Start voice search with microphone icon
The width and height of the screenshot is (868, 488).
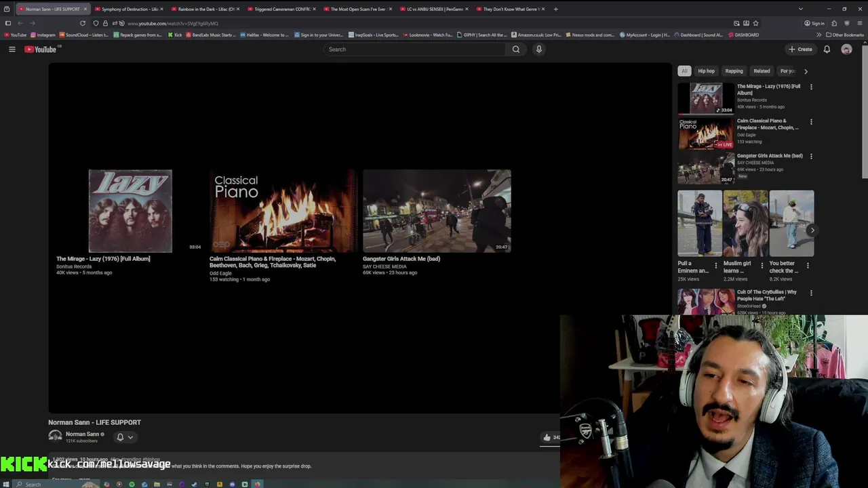click(539, 49)
